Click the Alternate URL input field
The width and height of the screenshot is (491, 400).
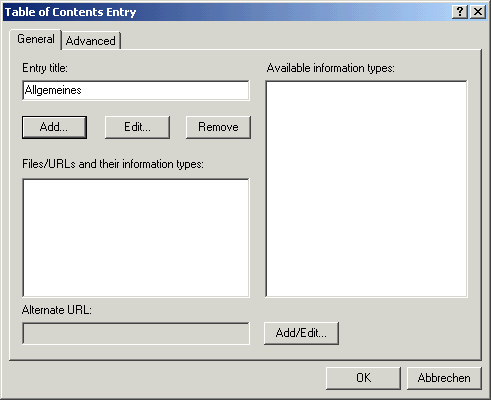pyautogui.click(x=136, y=333)
